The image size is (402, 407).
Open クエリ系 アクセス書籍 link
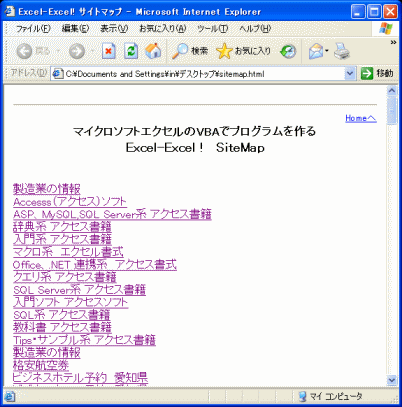tap(65, 277)
